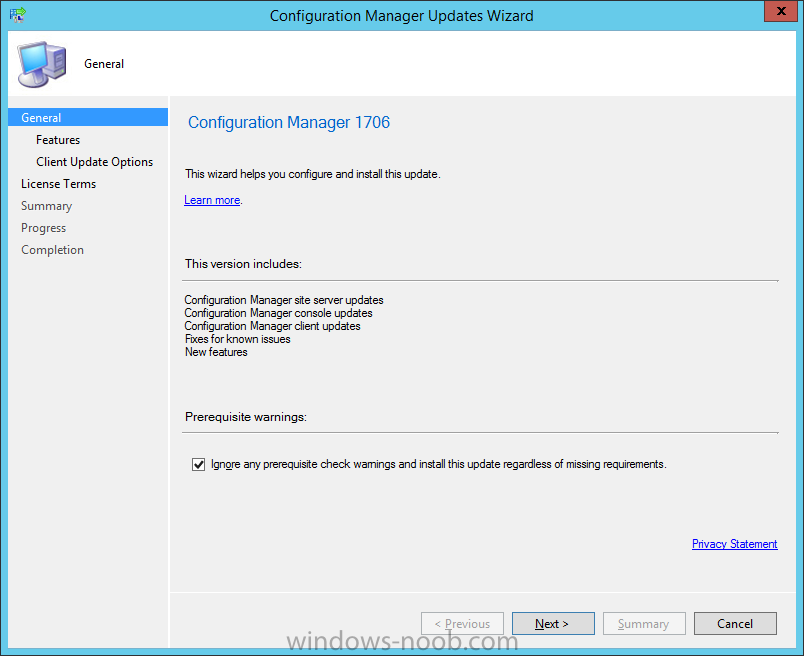
Task: Go to the Client Update Options step
Action: (x=94, y=162)
